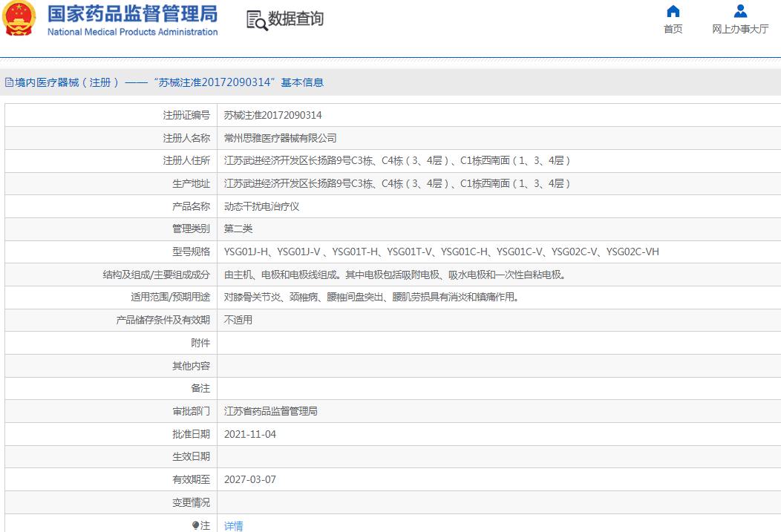
Task: Click approval department 江苏省药品监督管理局
Action: (271, 411)
